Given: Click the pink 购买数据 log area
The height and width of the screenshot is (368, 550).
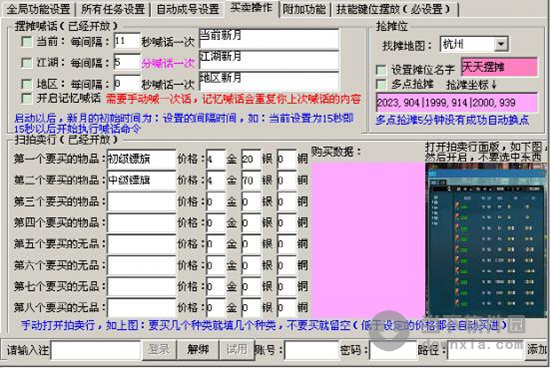Looking at the screenshot, I should 368,240.
